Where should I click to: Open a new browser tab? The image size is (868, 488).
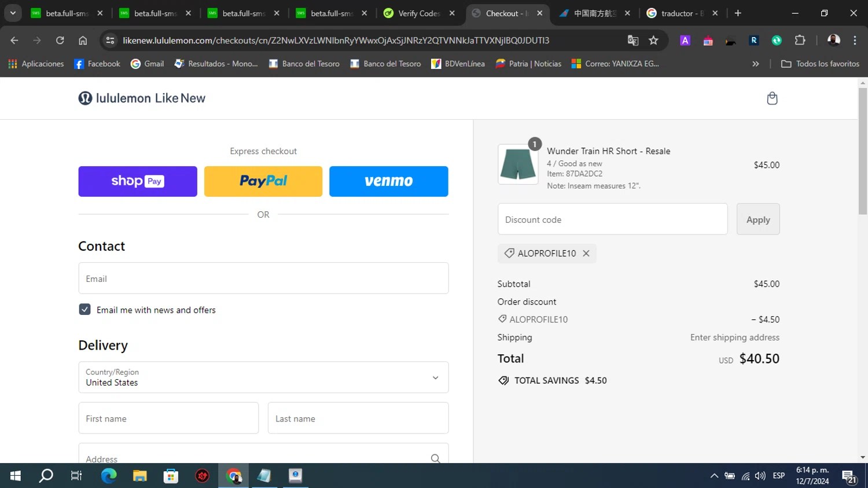tap(738, 13)
